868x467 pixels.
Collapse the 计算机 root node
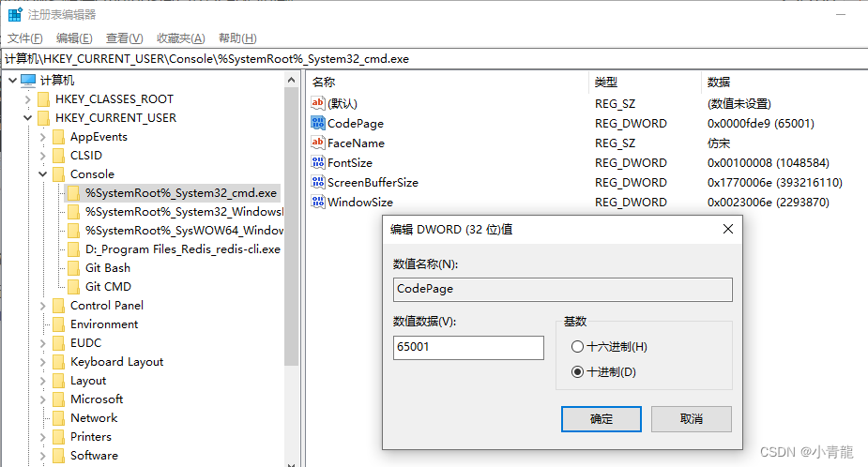[x=13, y=81]
